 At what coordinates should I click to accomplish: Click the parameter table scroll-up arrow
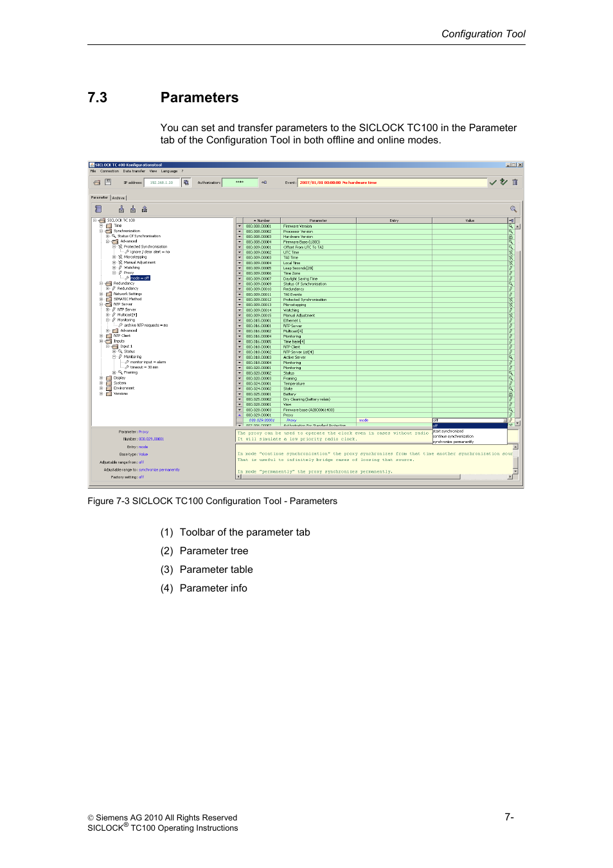point(517,226)
